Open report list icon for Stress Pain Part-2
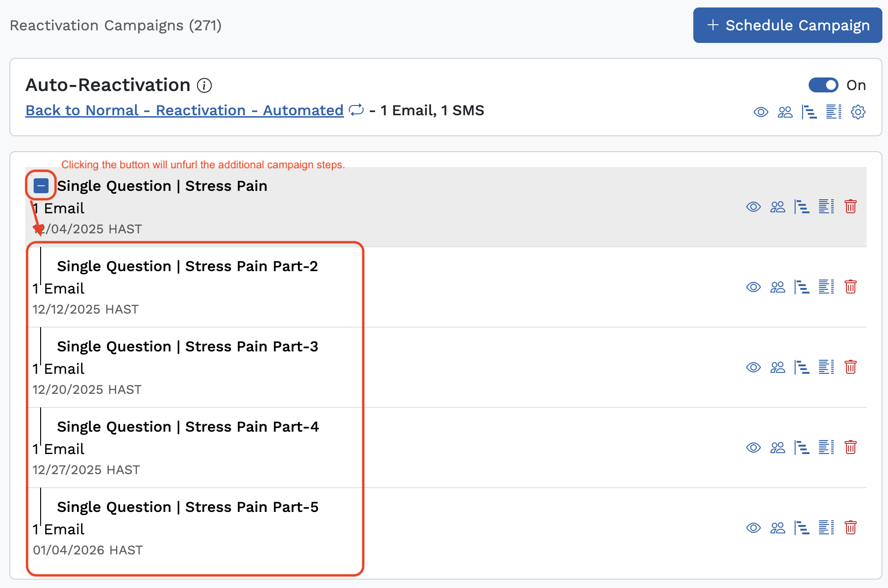888x588 pixels. coord(826,287)
